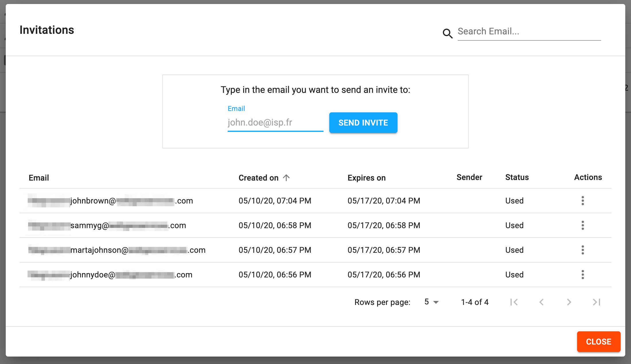The width and height of the screenshot is (631, 364).
Task: Focus the Search Email field
Action: click(x=529, y=32)
